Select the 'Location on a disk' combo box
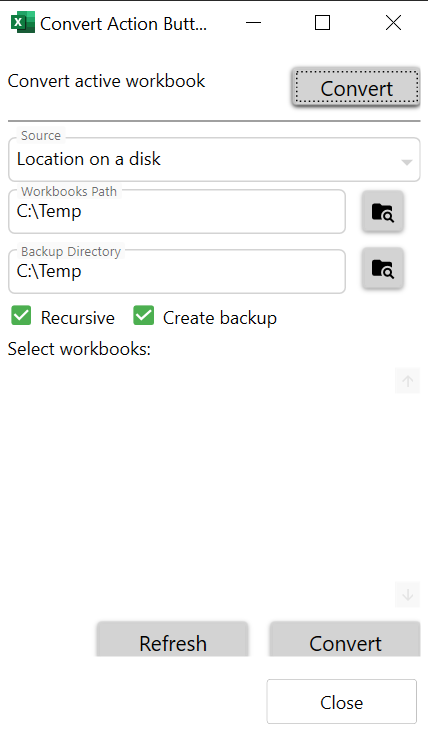Screen dimensions: 428x736 (214, 160)
